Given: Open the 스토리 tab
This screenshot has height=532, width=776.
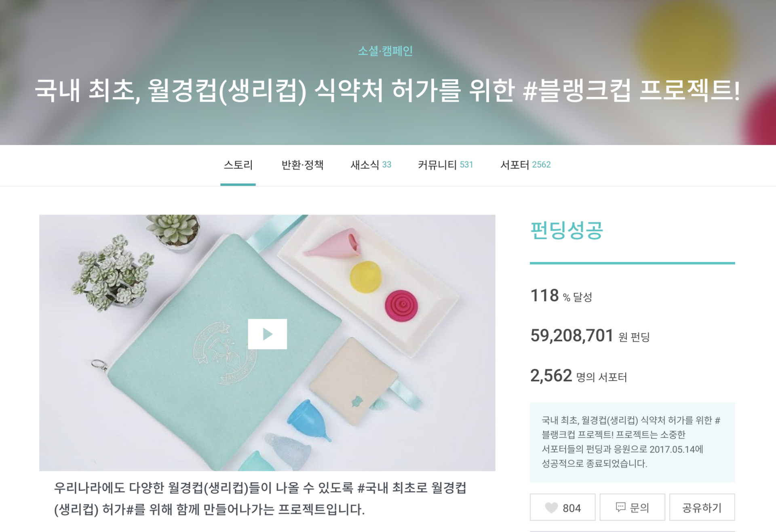Looking at the screenshot, I should tap(238, 165).
